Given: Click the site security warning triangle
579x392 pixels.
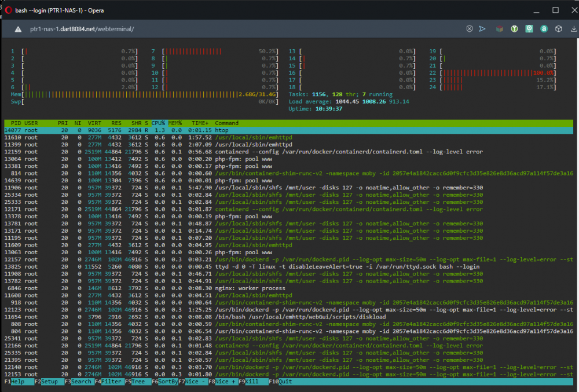Looking at the screenshot, I should (x=18, y=29).
